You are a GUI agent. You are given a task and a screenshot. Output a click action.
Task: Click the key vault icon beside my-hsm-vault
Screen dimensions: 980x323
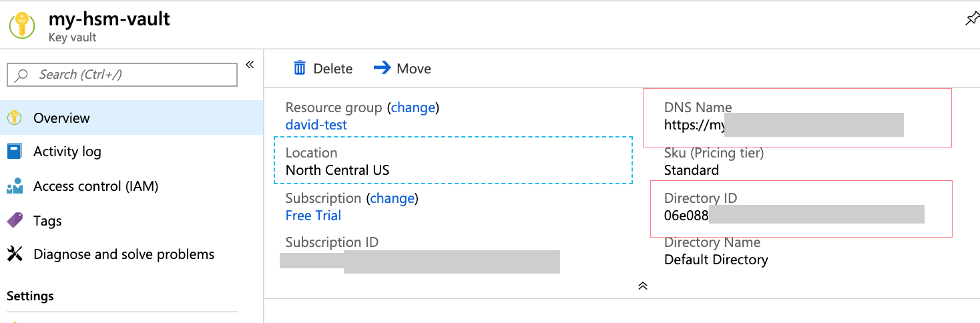pos(21,24)
